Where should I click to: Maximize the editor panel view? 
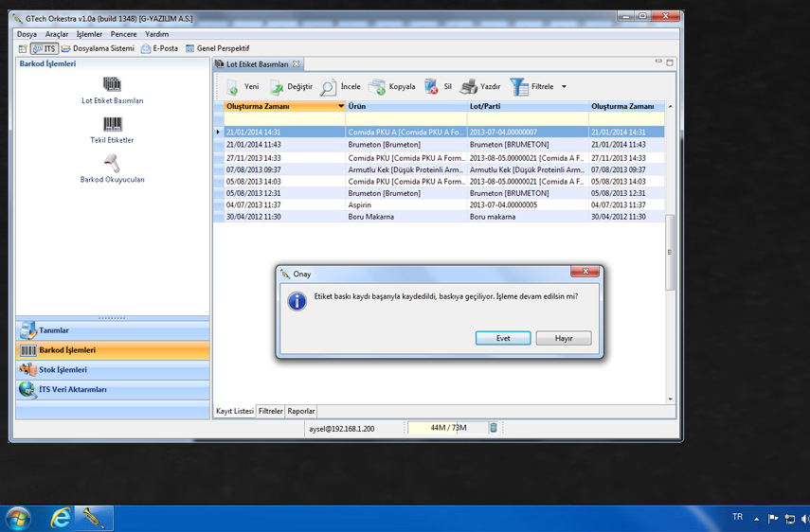[x=670, y=62]
